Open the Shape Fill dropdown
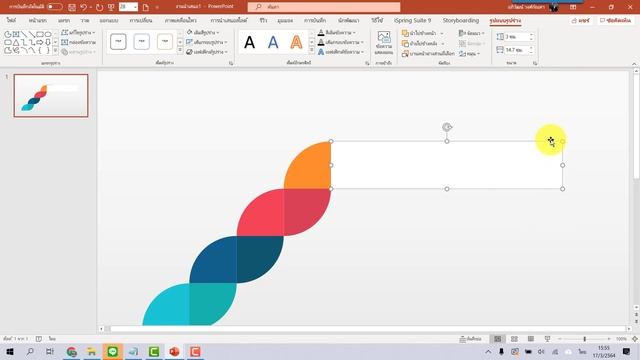640x360 pixels. [203, 32]
